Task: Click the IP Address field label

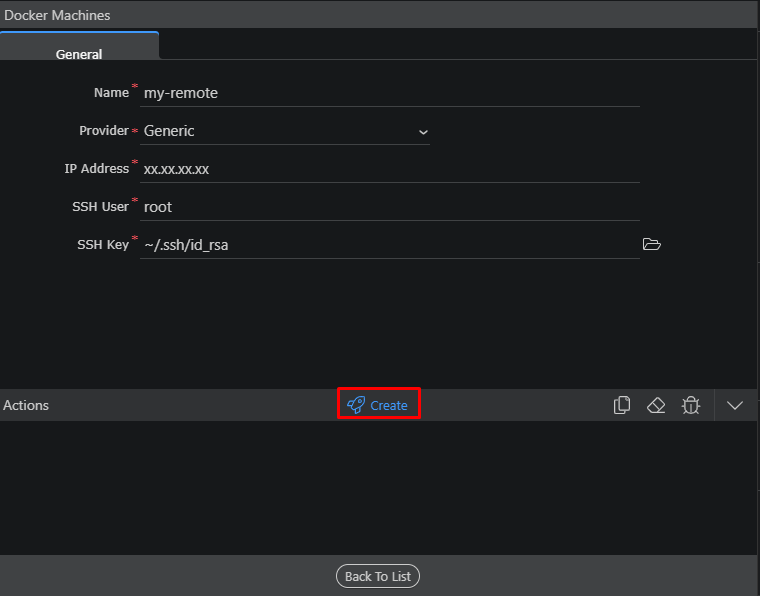Action: point(97,169)
